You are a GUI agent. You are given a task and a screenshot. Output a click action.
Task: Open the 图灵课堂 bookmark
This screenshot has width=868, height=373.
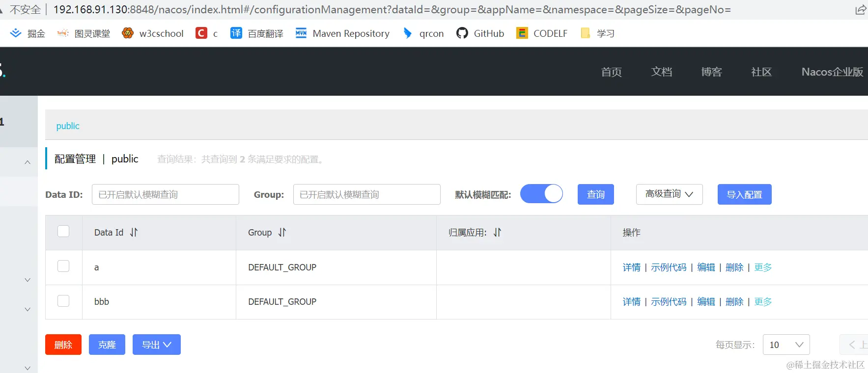click(x=83, y=33)
